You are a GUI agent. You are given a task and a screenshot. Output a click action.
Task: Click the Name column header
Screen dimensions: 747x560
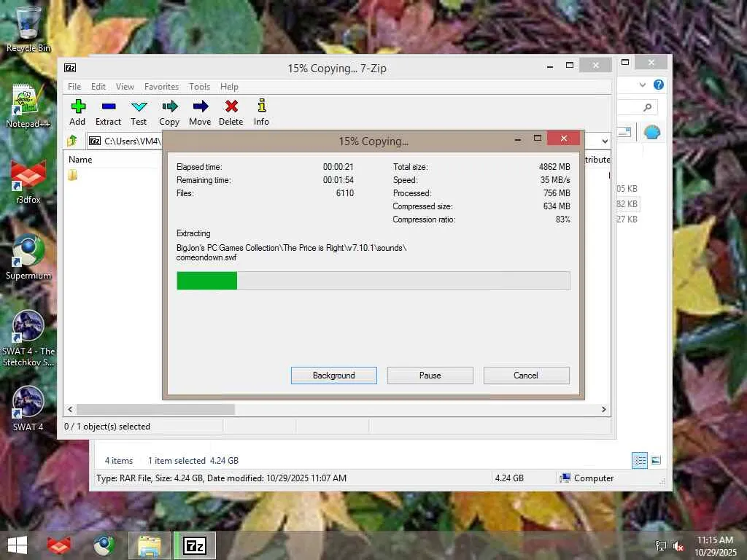coord(80,160)
